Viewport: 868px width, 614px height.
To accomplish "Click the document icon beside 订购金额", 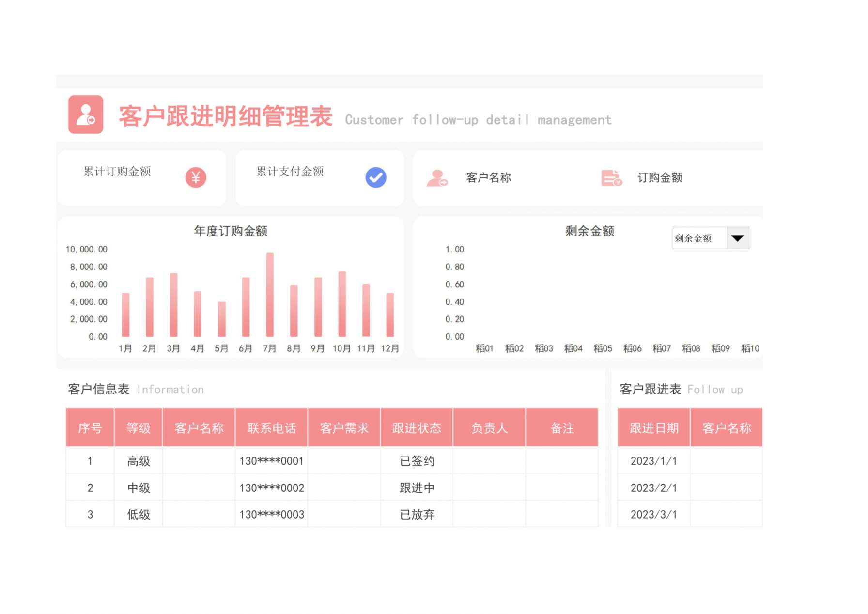I will pyautogui.click(x=611, y=178).
